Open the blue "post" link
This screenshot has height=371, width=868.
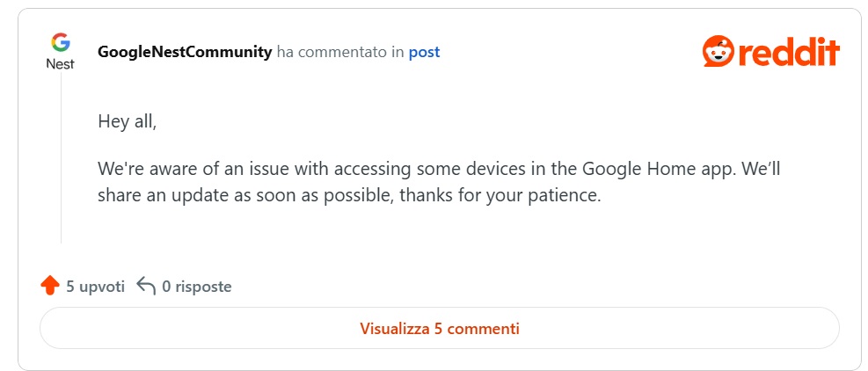click(x=424, y=52)
